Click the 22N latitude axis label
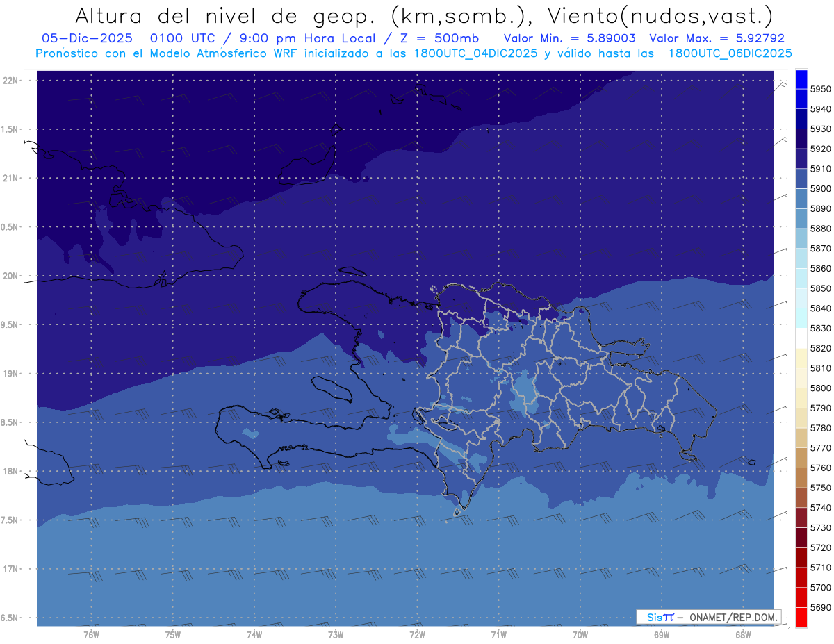The width and height of the screenshot is (834, 644). [x=12, y=80]
